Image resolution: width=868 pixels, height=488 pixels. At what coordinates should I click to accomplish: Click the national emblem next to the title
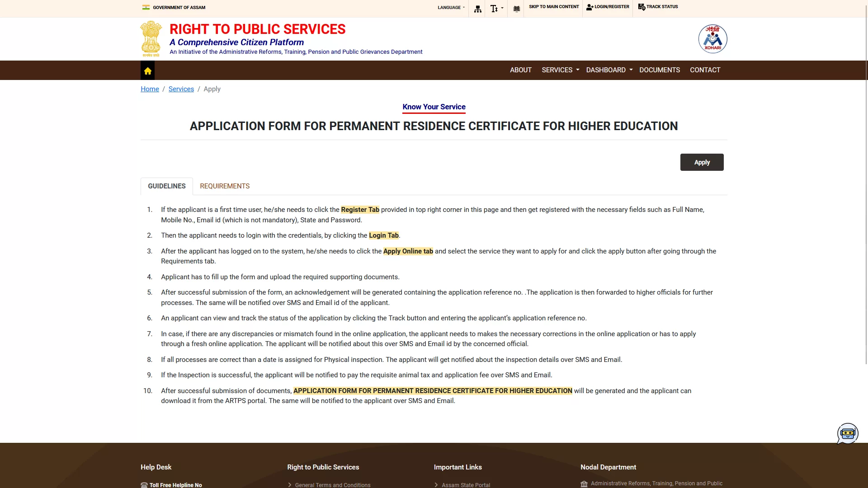pos(150,39)
